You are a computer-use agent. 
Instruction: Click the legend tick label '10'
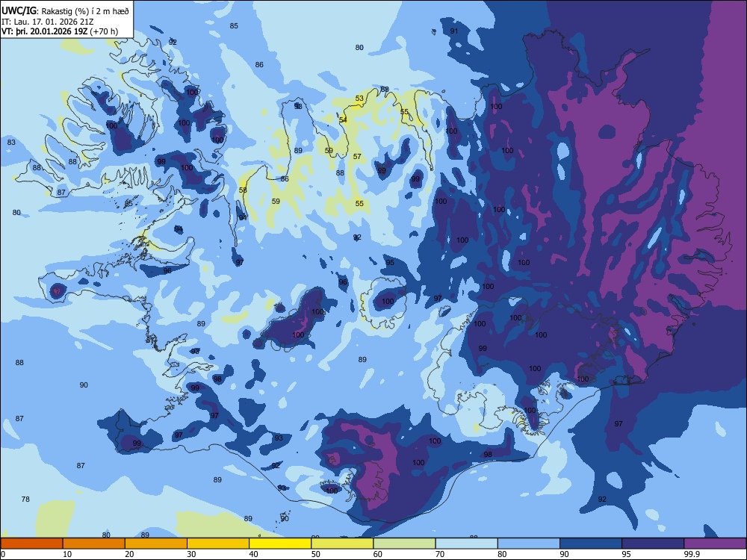[68, 554]
